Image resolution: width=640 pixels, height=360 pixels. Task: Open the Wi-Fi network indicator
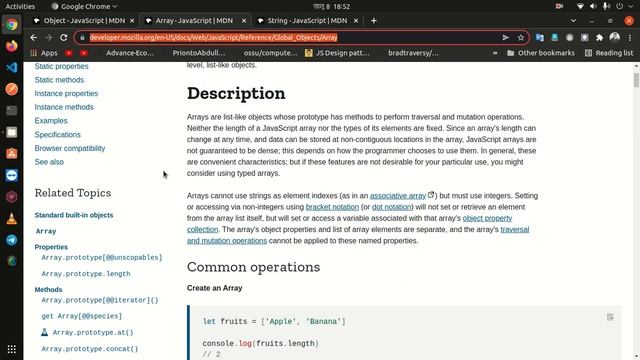[580, 7]
